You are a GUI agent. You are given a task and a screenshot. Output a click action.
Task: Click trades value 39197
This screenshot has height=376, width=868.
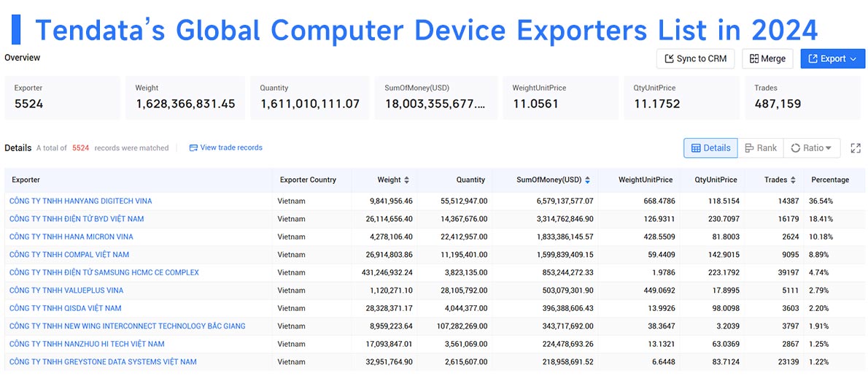click(x=788, y=272)
